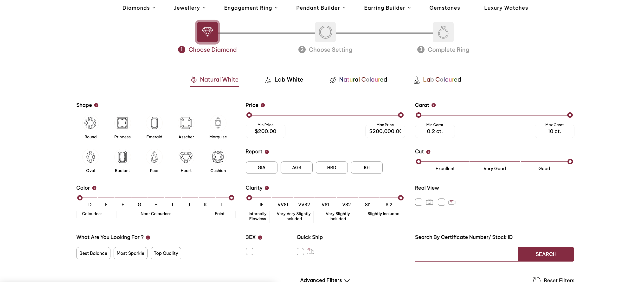The width and height of the screenshot is (644, 282).
Task: Focus the certificate number search field
Action: (466, 254)
